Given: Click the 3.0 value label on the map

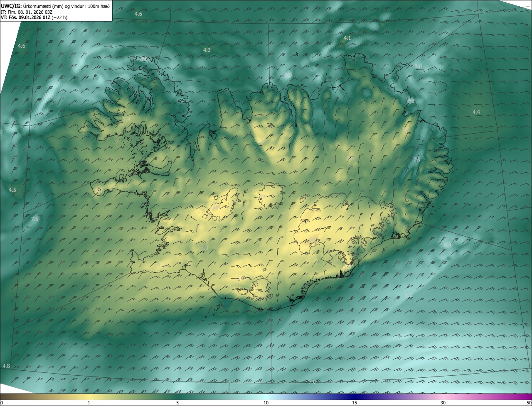Looking at the screenshot, I should tap(204, 247).
